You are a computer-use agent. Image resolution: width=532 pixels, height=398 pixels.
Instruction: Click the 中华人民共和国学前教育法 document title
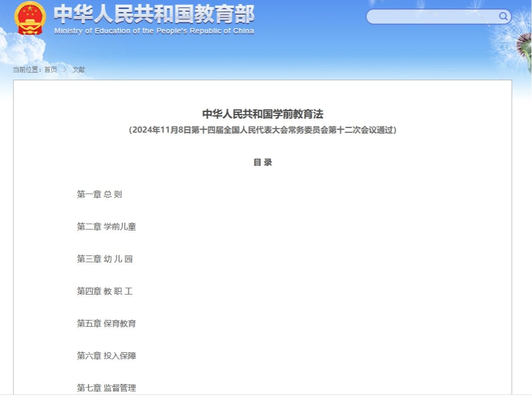[262, 114]
